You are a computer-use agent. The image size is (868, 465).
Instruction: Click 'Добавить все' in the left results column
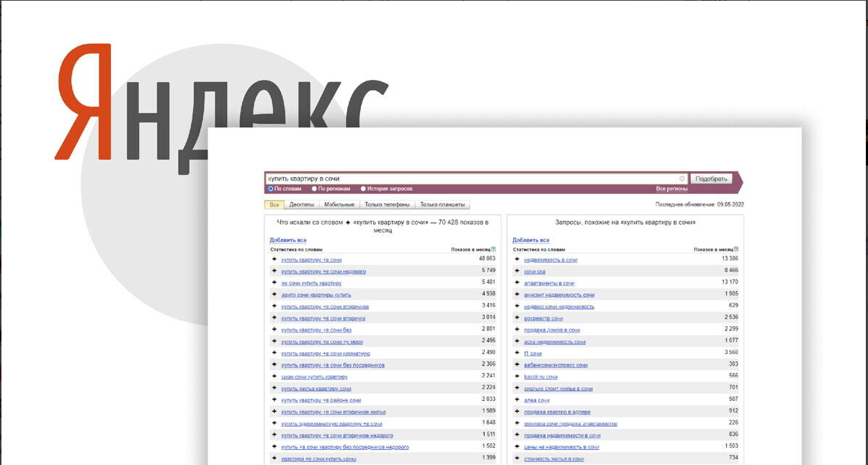pos(288,240)
